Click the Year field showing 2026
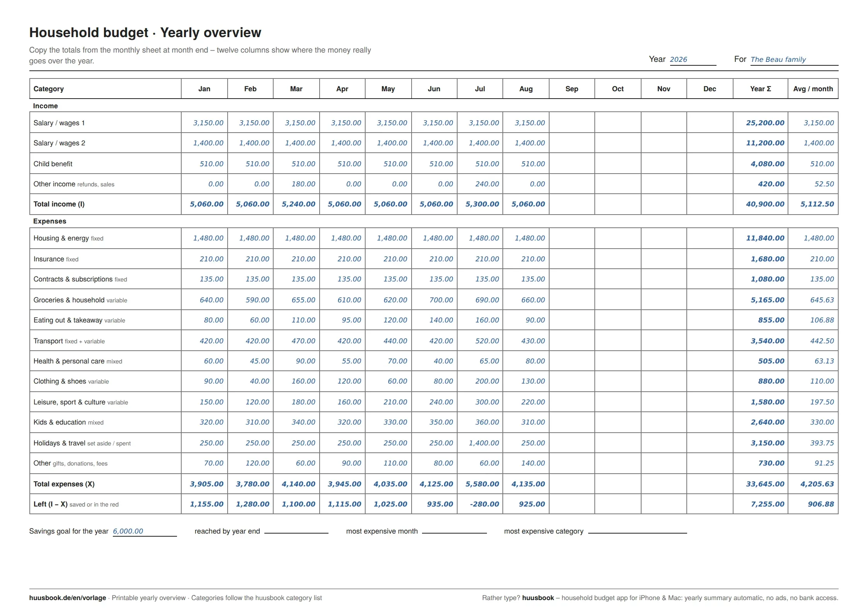 (x=693, y=60)
